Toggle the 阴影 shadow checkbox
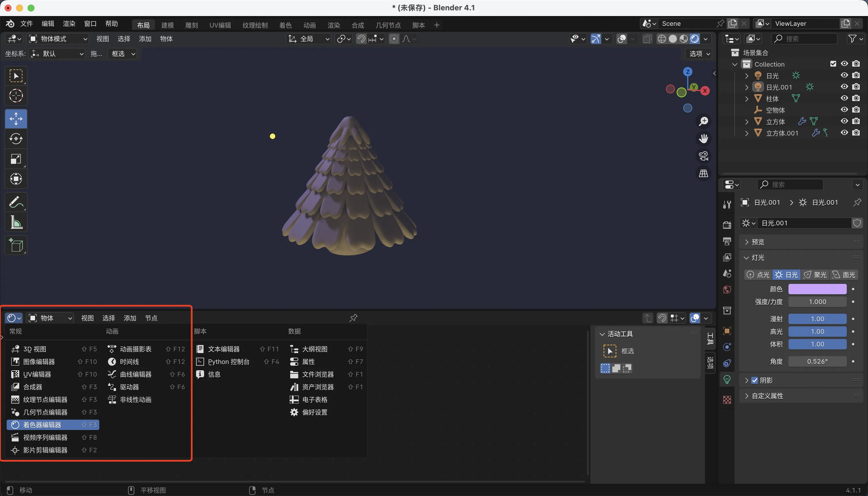 coord(755,380)
